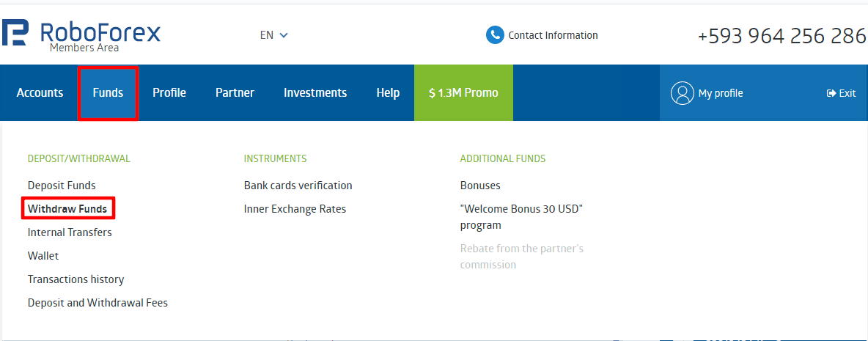Open Internal Transfers
Screen dimensions: 868x341
(x=70, y=232)
